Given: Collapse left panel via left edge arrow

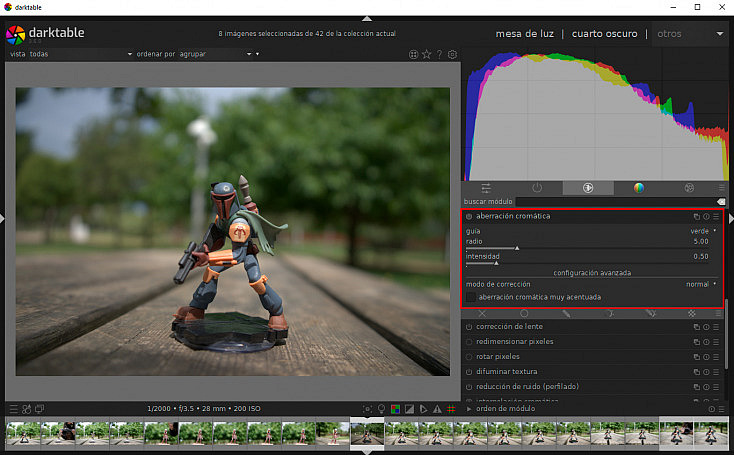Looking at the screenshot, I should tap(2, 219).
